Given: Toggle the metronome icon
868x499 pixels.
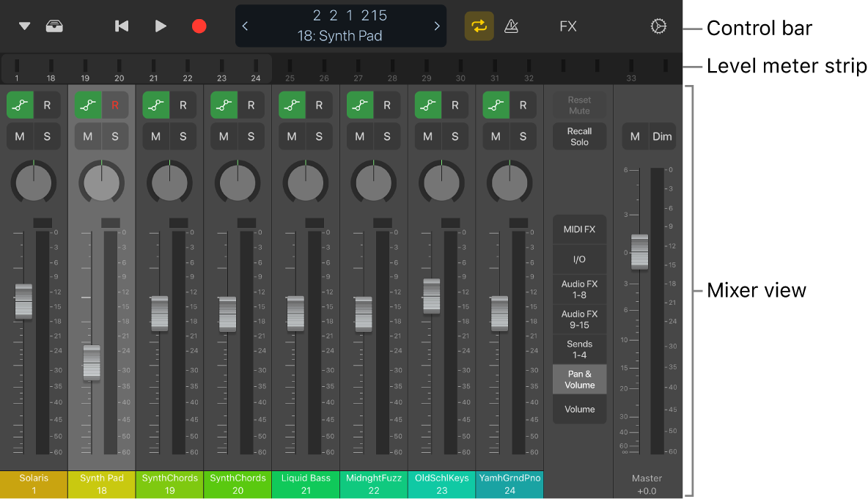Looking at the screenshot, I should [511, 26].
